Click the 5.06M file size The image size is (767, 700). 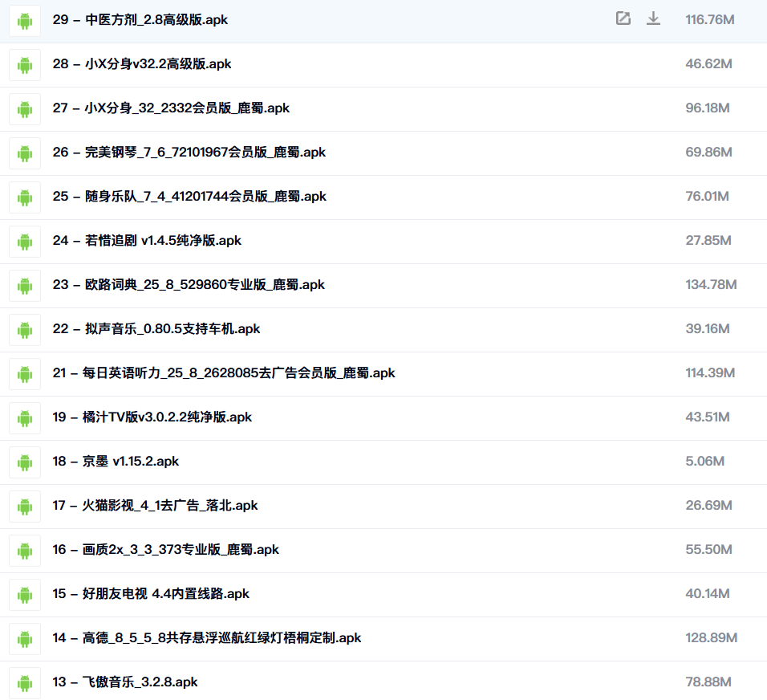click(x=705, y=461)
